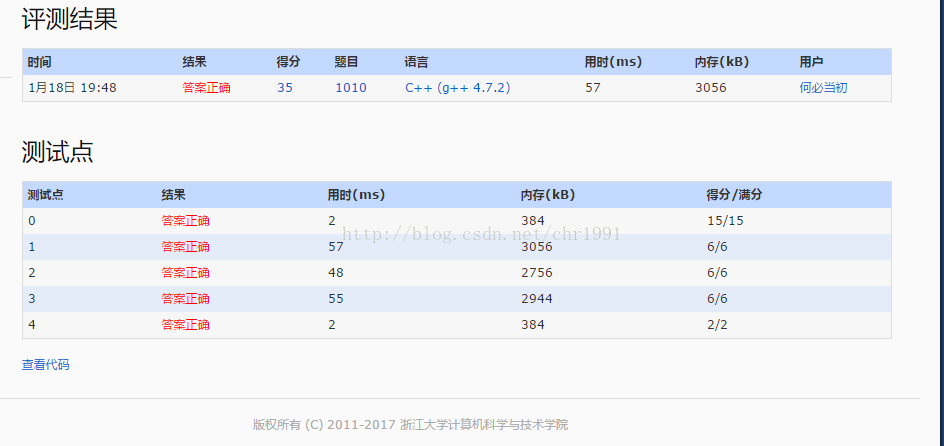944x446 pixels.
Task: Open user profile 何必当初
Action: pos(824,88)
